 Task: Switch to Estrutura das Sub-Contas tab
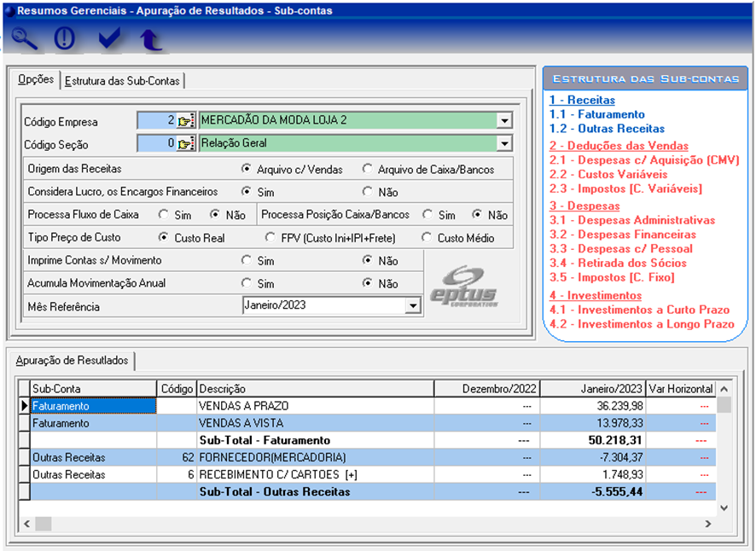point(123,81)
